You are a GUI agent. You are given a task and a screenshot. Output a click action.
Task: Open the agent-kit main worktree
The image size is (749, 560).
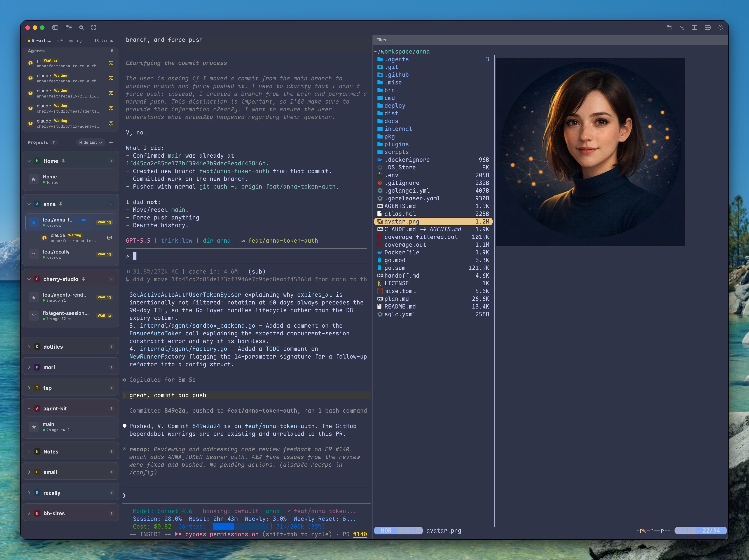(71, 427)
